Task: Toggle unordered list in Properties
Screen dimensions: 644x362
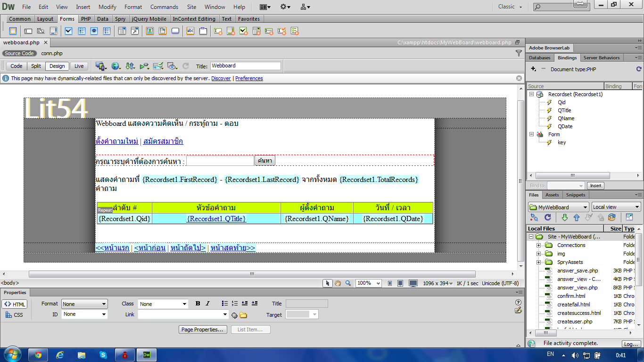Action: [x=225, y=304]
